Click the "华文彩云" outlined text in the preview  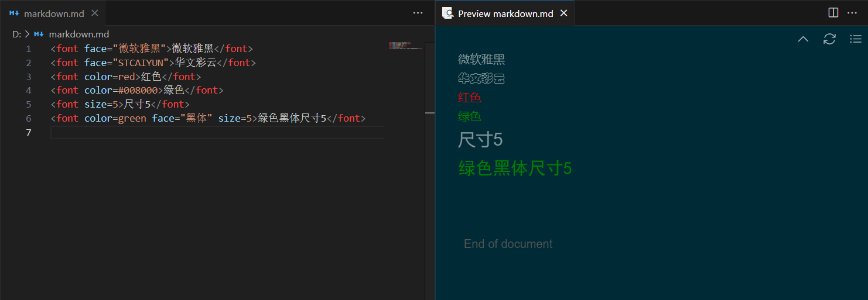[x=481, y=78]
